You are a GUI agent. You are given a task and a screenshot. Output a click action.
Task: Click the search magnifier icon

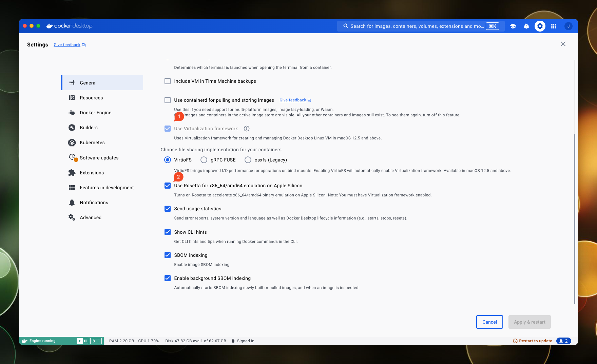click(346, 26)
